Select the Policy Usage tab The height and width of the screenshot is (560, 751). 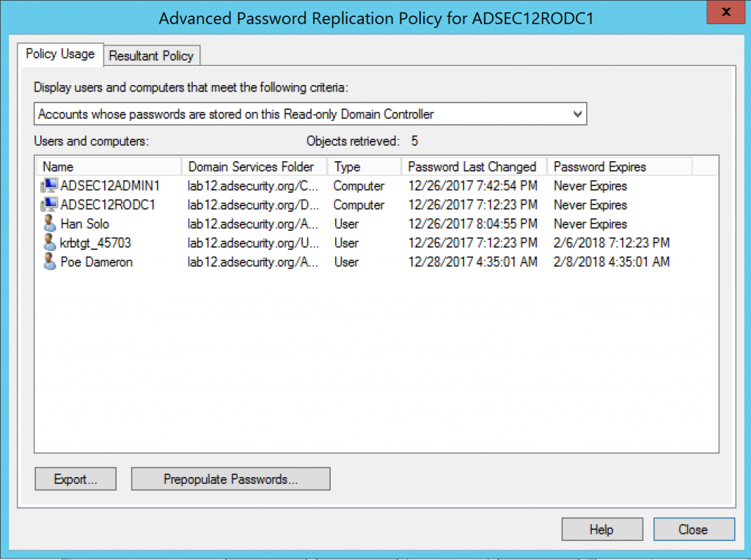pyautogui.click(x=60, y=54)
